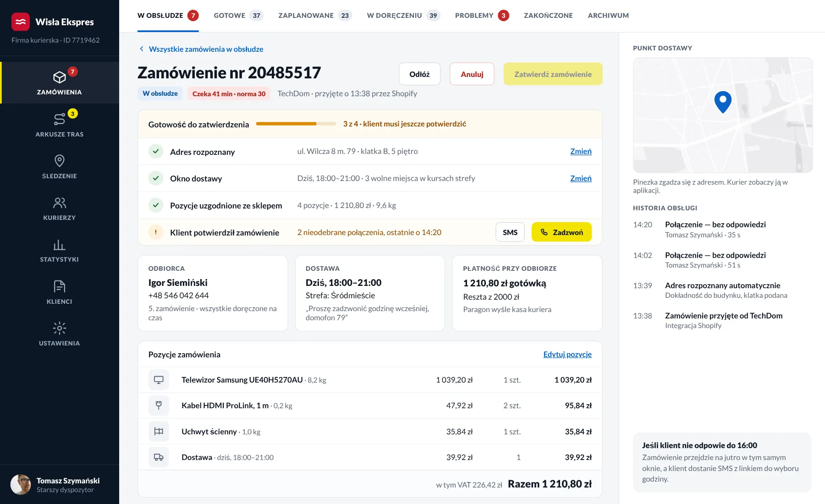
Task: Open Arkusze tras section
Action: (x=60, y=125)
